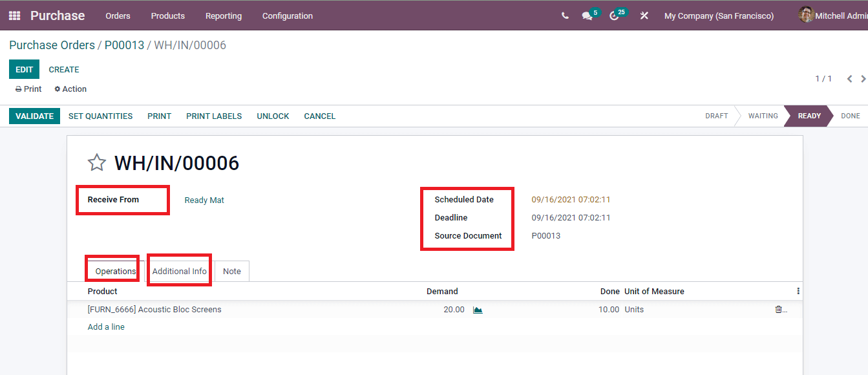Click the Product column header

coord(103,292)
